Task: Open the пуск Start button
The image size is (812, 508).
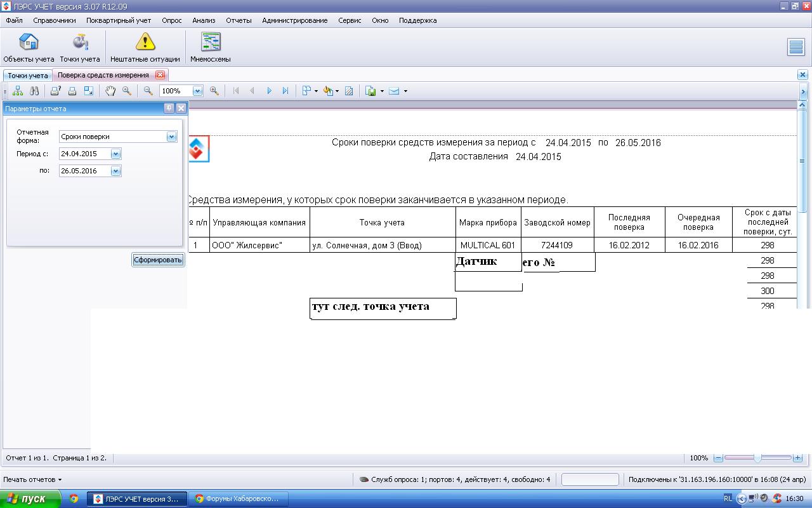Action: point(30,498)
